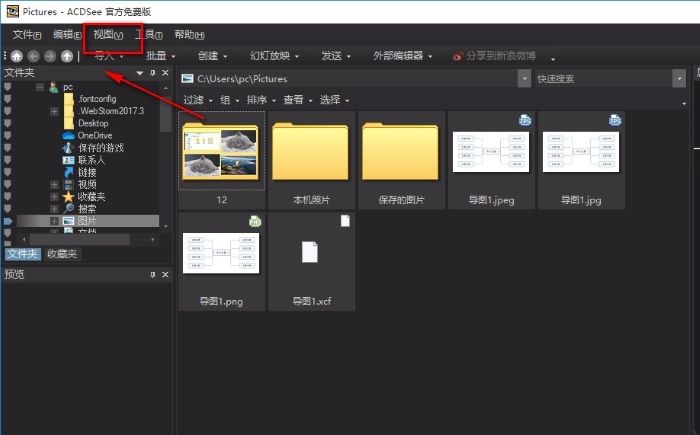Select the 导图1.png thumbnail
The width and height of the screenshot is (700, 435).
pos(222,261)
